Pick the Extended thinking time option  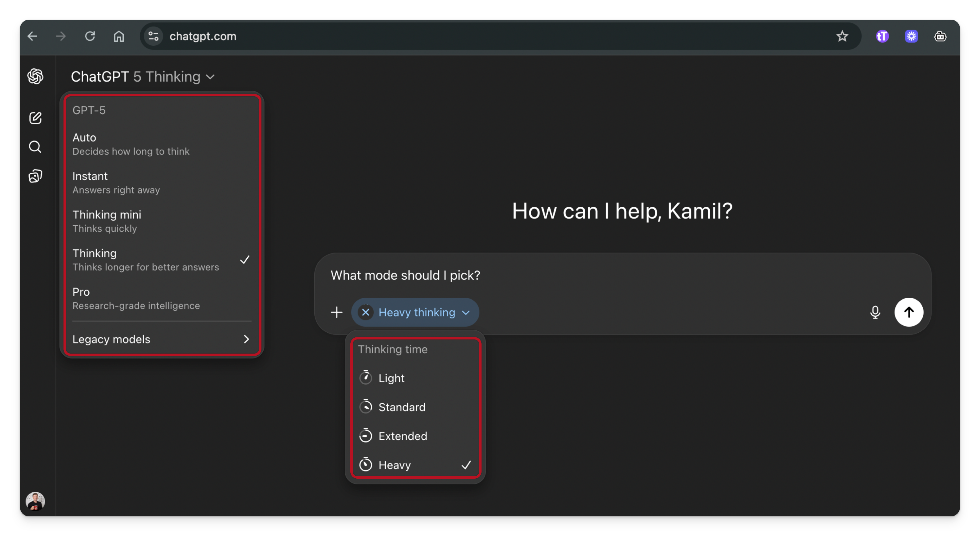point(403,436)
